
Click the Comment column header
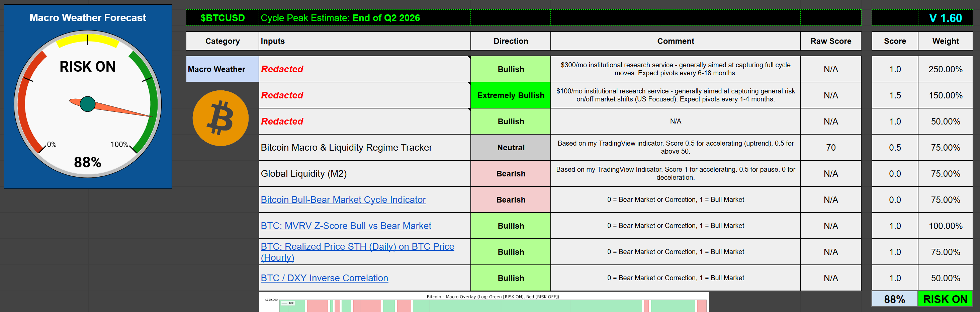(675, 41)
